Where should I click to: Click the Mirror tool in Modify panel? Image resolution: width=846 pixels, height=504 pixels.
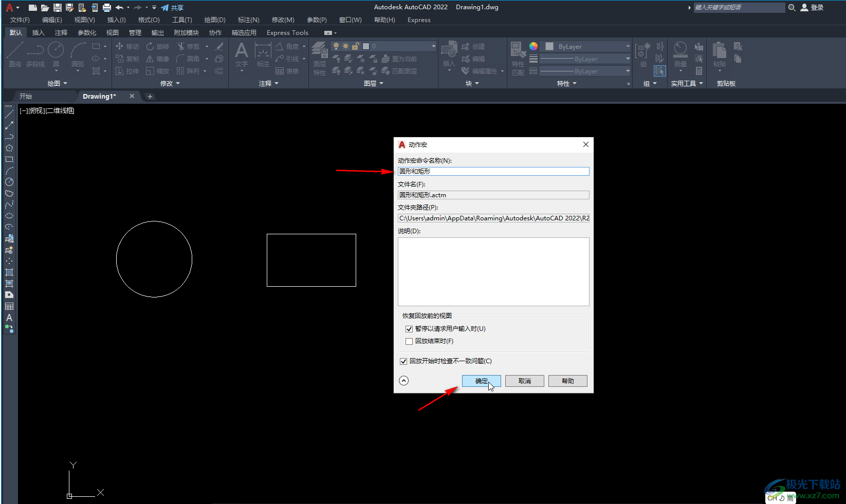click(157, 59)
